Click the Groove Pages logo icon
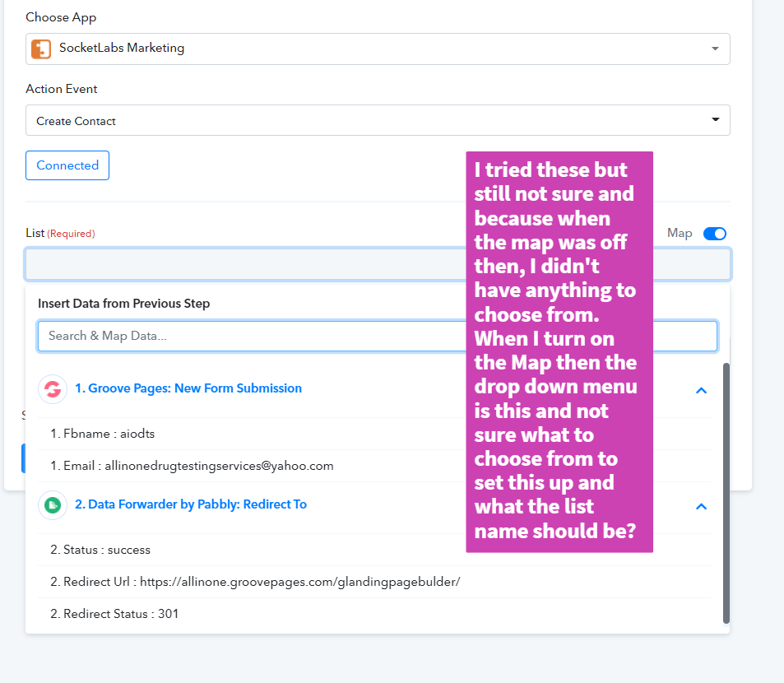 (x=53, y=389)
